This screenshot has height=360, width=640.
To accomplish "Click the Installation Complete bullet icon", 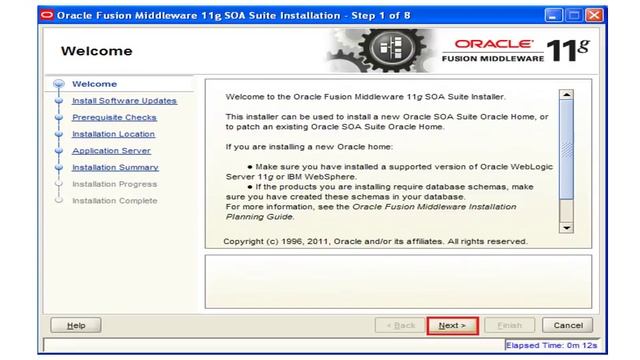I will (59, 200).
